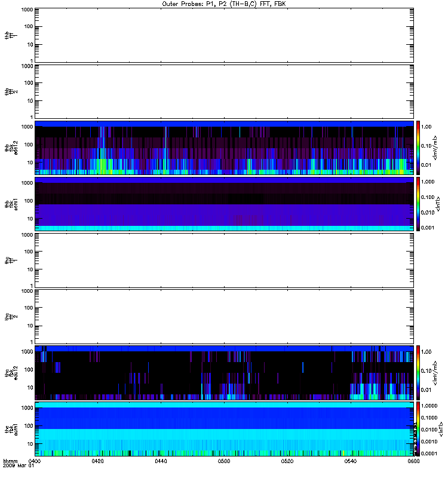Click the "thb fbk scm1" y-axis title
This screenshot has height=478, width=448.
[x=11, y=204]
